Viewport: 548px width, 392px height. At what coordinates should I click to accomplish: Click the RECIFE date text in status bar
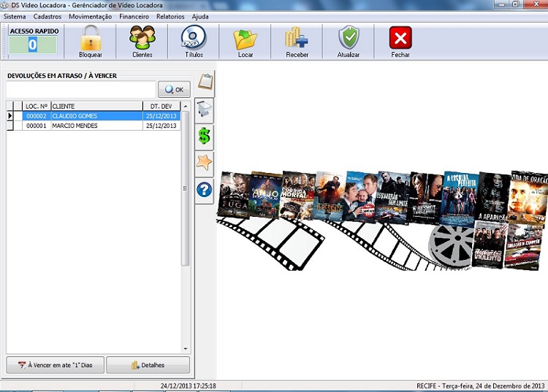click(481, 386)
